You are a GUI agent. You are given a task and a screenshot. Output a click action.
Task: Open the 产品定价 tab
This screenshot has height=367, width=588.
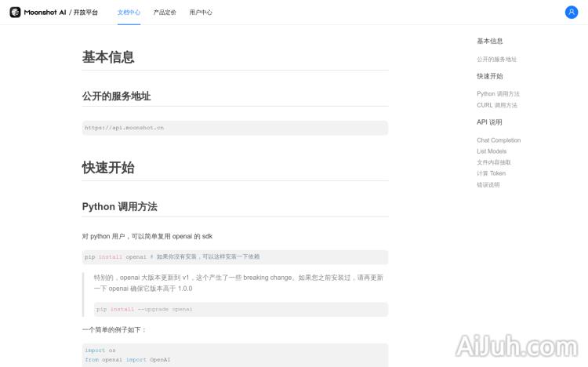(165, 13)
